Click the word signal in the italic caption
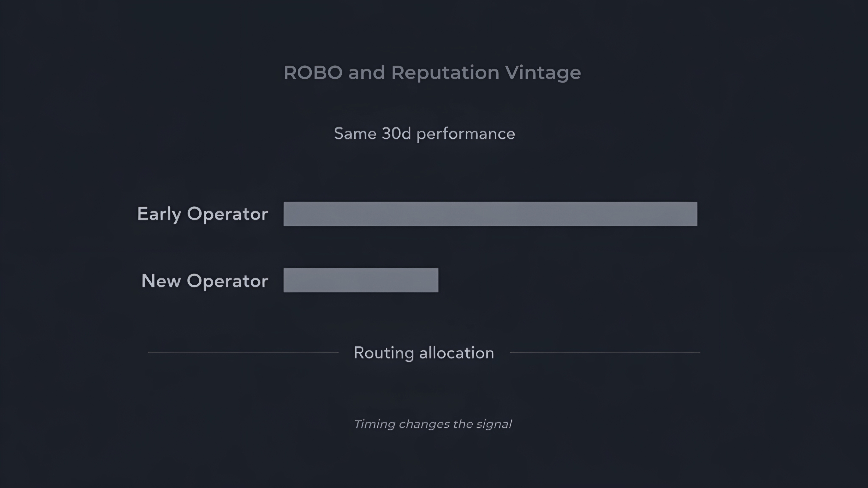The image size is (868, 488). [494, 424]
